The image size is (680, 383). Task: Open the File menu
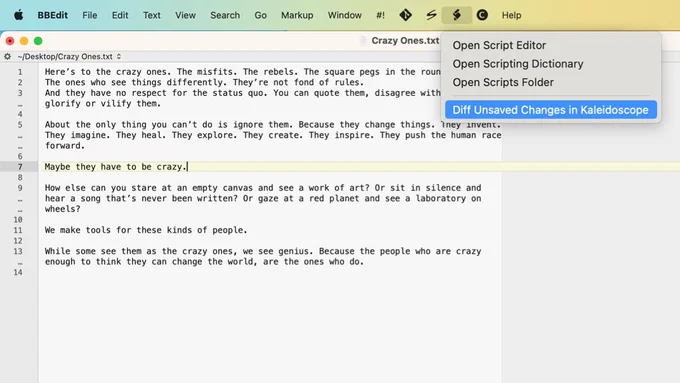pyautogui.click(x=90, y=15)
